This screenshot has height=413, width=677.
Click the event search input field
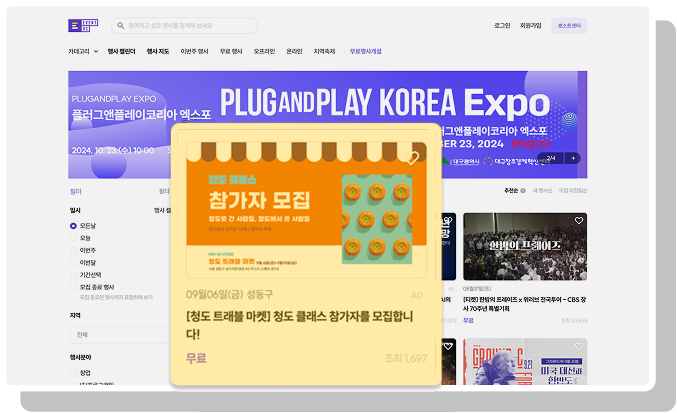(x=184, y=26)
